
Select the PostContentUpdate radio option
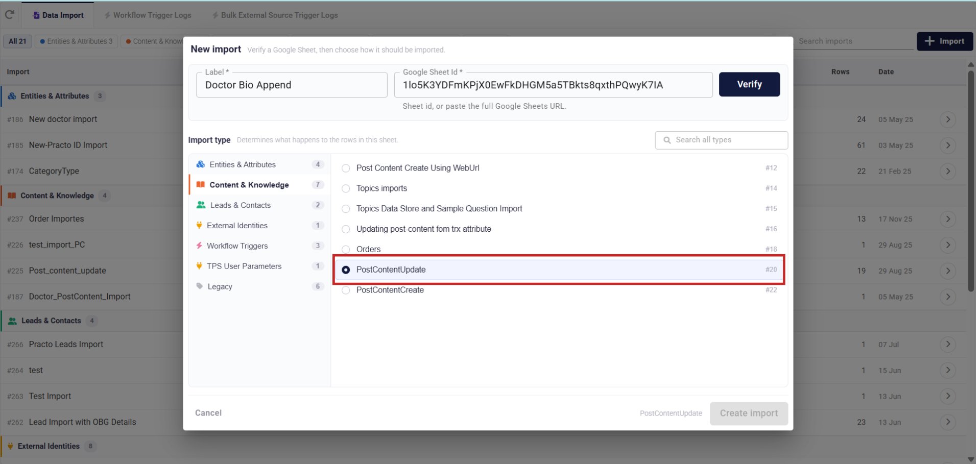click(346, 270)
